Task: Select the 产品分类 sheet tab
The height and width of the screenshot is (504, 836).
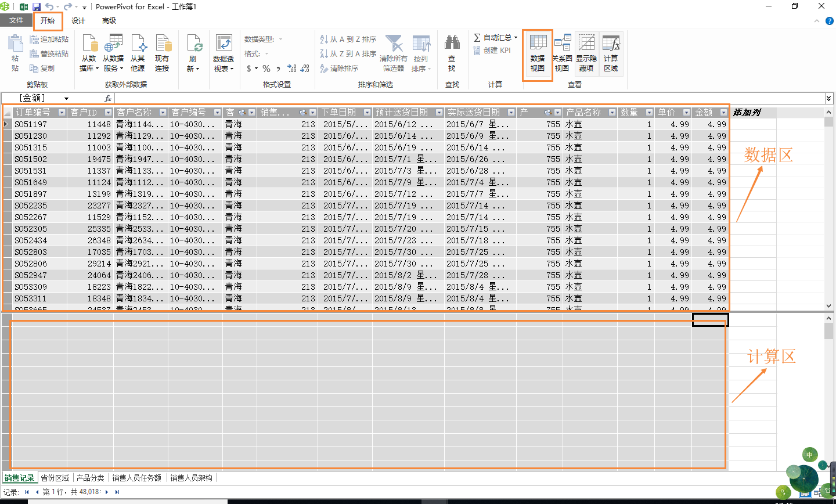Action: click(91, 478)
